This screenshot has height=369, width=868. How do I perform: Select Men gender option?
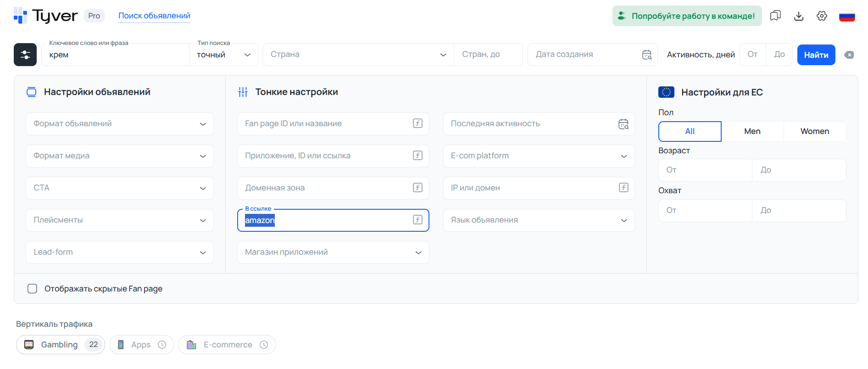(752, 131)
